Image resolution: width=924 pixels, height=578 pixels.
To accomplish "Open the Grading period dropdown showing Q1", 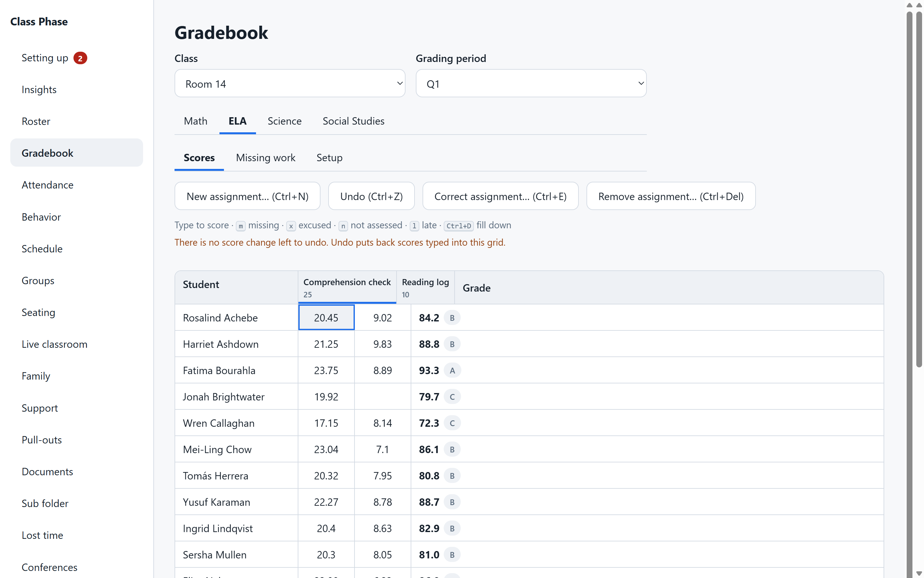I will 531,83.
